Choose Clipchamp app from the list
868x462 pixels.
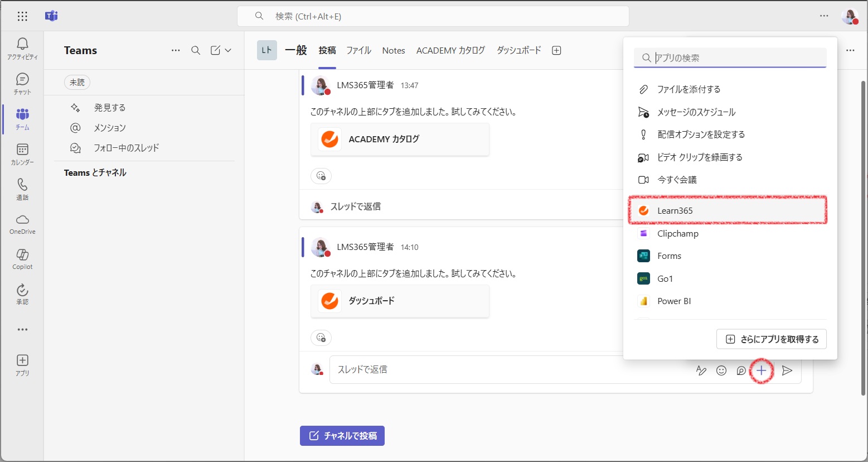click(x=730, y=233)
